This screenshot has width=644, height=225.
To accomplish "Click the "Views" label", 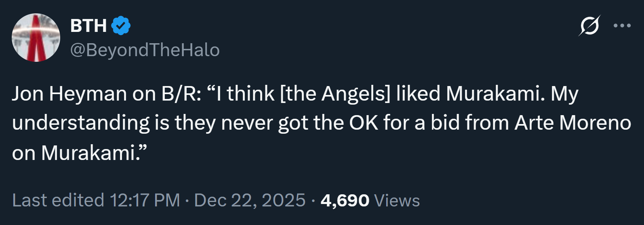I will click(x=397, y=200).
